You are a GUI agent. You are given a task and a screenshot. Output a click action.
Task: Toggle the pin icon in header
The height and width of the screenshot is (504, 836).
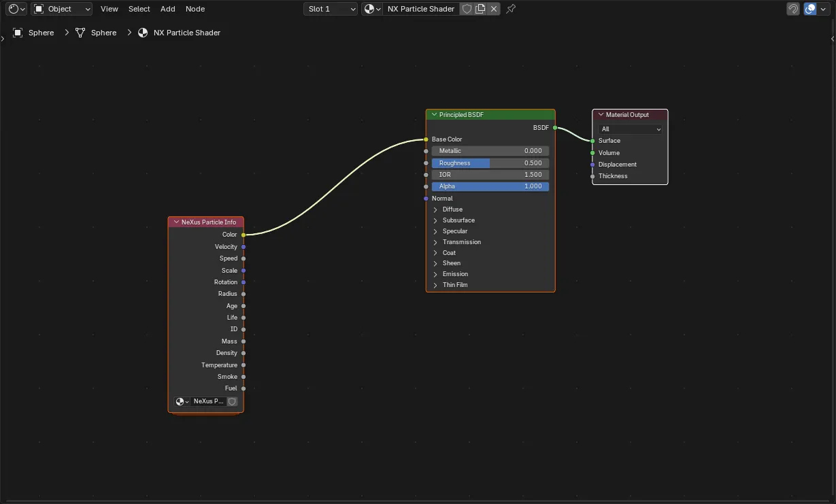coord(511,9)
